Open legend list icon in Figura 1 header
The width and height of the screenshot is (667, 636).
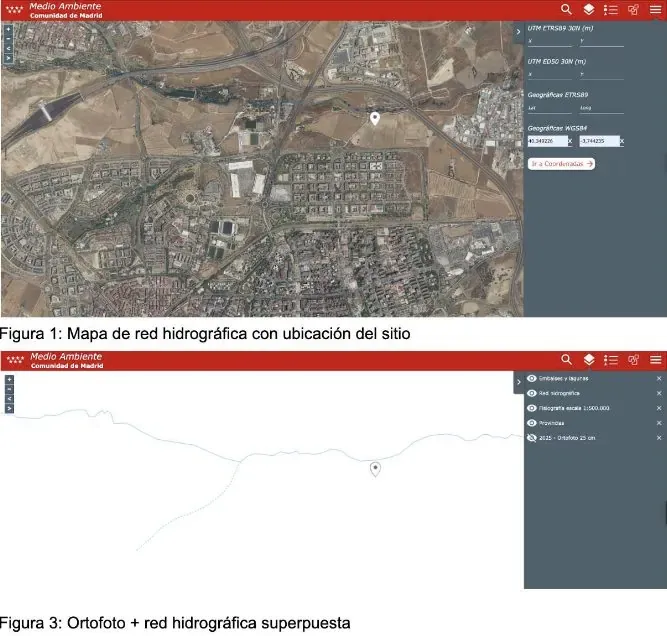(611, 10)
